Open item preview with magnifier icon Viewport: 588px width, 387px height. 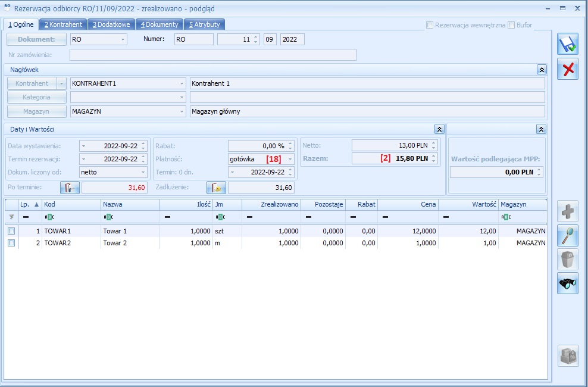coord(567,236)
